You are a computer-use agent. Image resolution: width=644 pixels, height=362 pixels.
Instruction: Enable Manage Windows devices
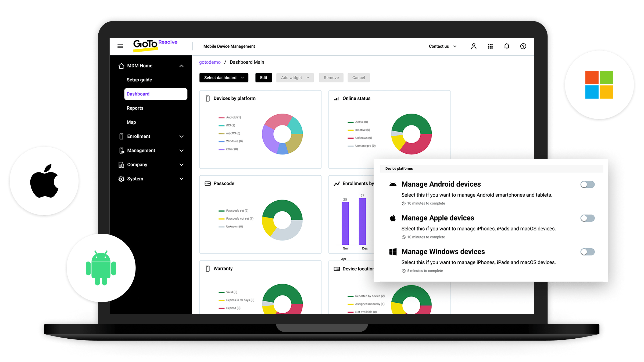(587, 252)
